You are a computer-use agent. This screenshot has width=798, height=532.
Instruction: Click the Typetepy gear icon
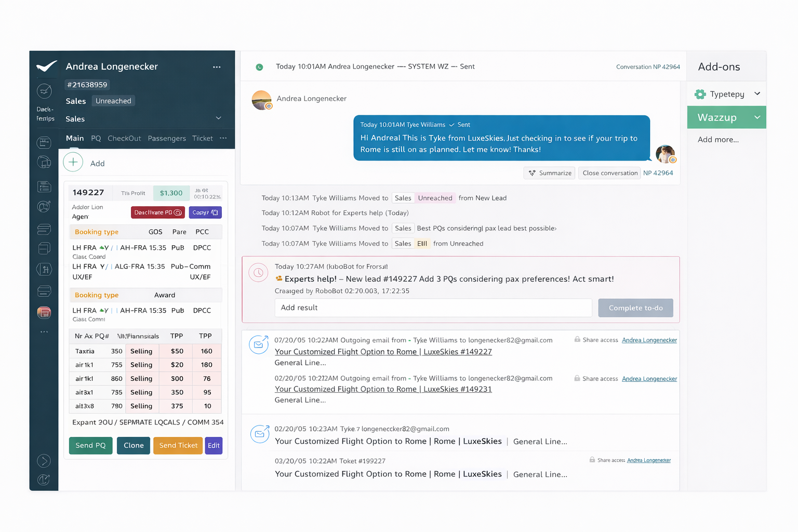pos(700,94)
